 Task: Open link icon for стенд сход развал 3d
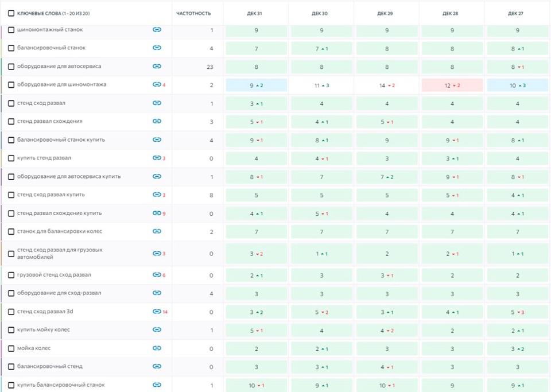tap(156, 312)
